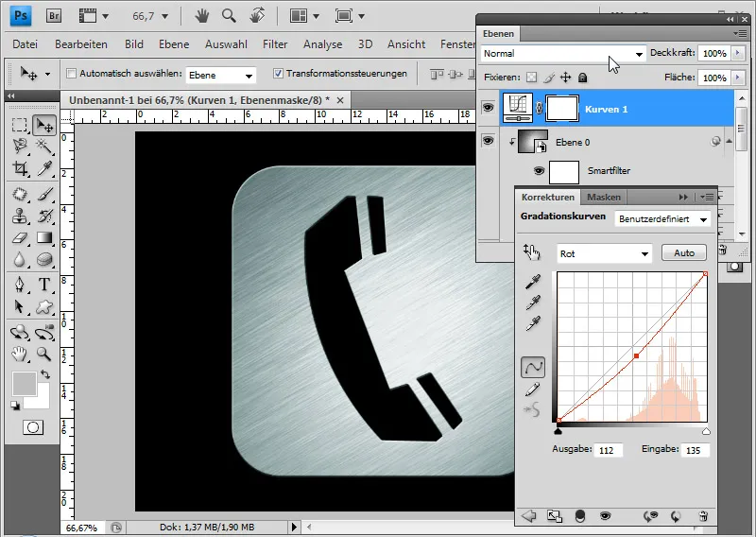Enable Automatisch auswählen checkbox
This screenshot has width=756, height=537.
[x=72, y=74]
